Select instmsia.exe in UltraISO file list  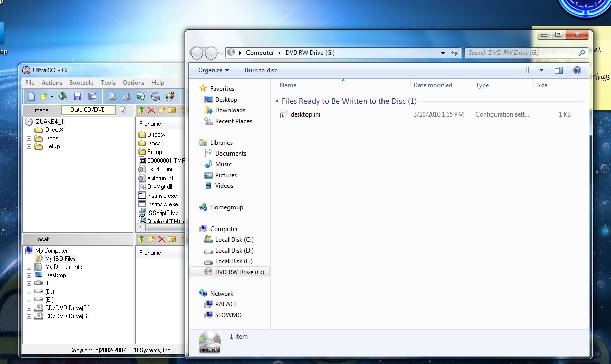[x=162, y=196]
